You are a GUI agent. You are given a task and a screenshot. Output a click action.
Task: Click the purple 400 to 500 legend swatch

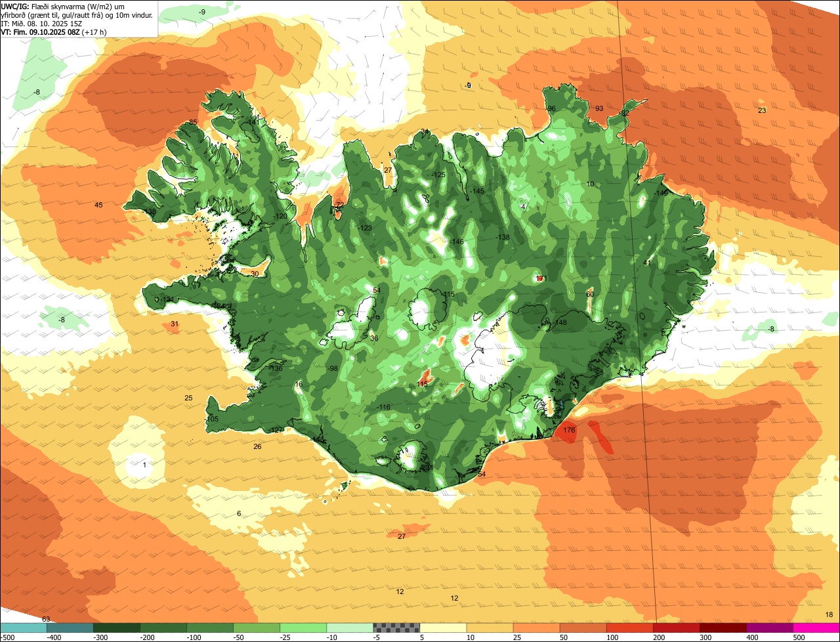[x=769, y=628]
